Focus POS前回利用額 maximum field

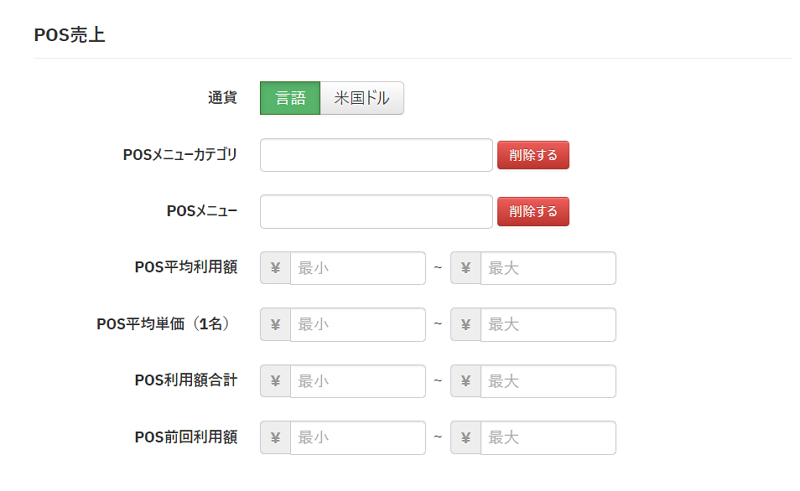(x=547, y=437)
